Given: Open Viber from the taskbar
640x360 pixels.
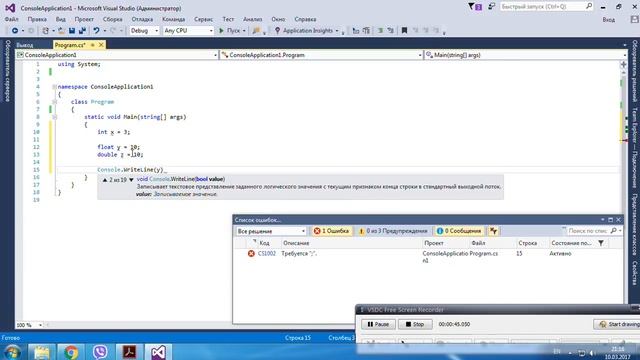Looking at the screenshot, I should point(100,352).
